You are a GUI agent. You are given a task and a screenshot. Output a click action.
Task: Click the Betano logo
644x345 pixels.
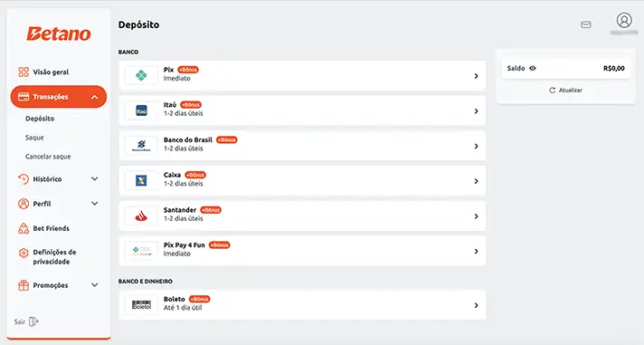pyautogui.click(x=59, y=34)
